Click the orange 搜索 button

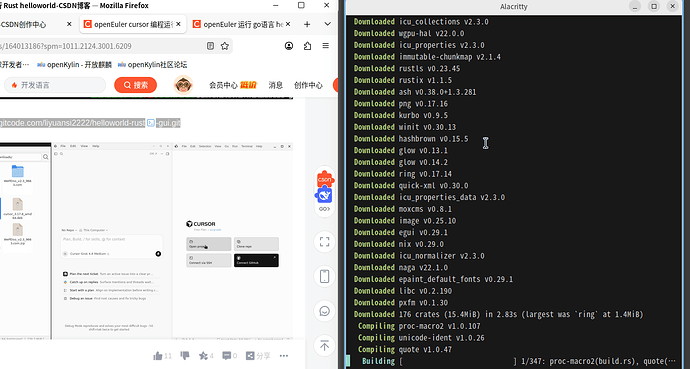coord(136,85)
